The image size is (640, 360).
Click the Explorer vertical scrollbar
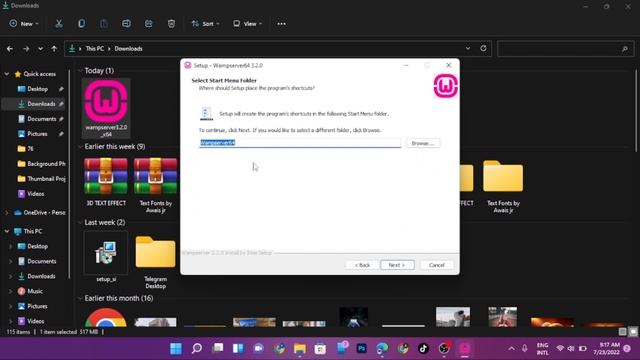click(637, 111)
